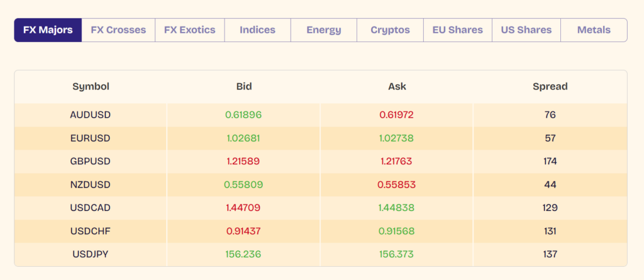The image size is (644, 280).
Task: Select the FX Majors tab
Action: pyautogui.click(x=48, y=30)
